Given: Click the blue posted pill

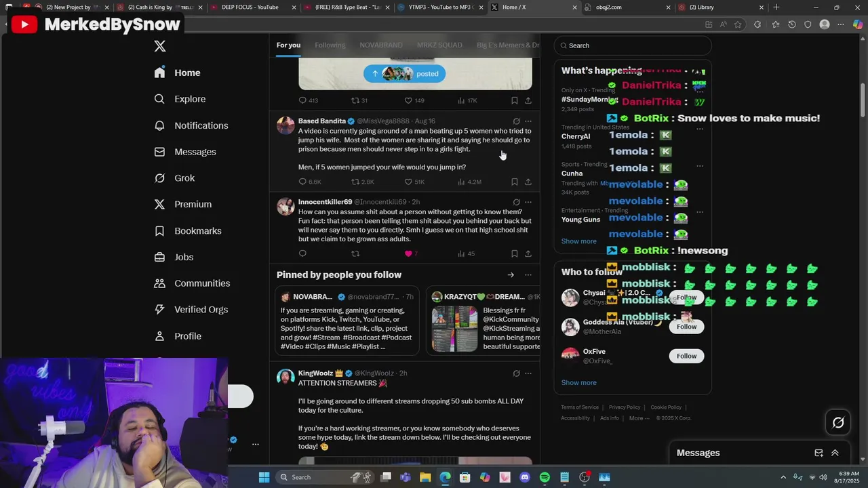Looking at the screenshot, I should tap(404, 73).
